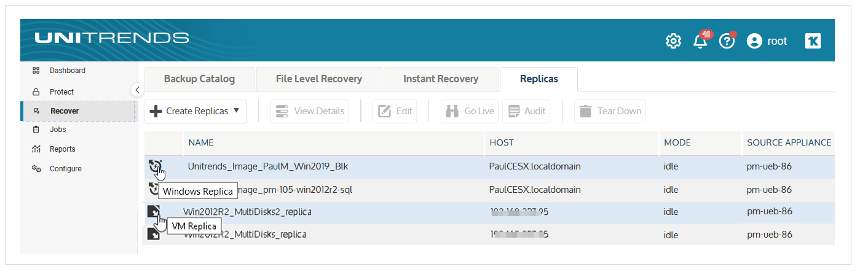
Task: Go to the Protect section
Action: (61, 92)
